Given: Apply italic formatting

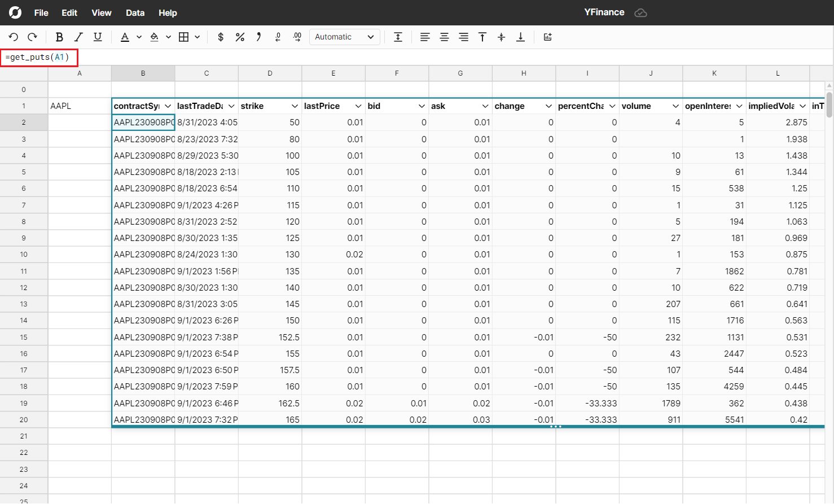Looking at the screenshot, I should pyautogui.click(x=78, y=37).
